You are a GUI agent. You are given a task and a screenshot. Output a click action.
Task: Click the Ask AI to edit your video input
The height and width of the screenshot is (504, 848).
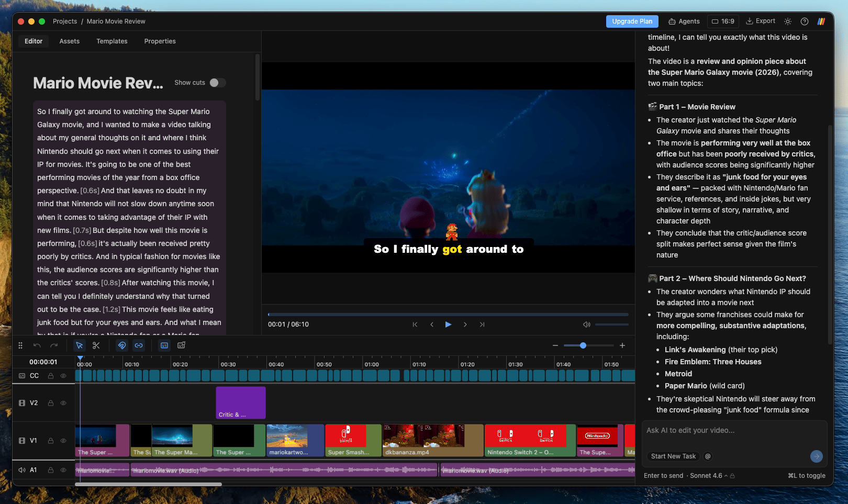[734, 431]
